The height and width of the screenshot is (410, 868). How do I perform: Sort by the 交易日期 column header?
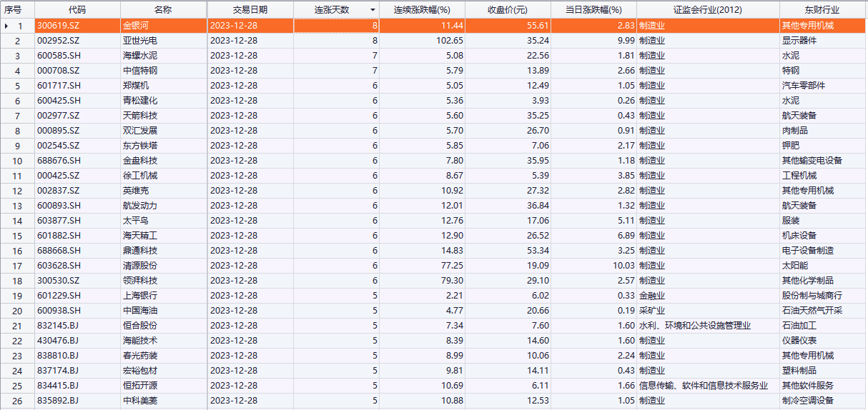click(x=250, y=10)
